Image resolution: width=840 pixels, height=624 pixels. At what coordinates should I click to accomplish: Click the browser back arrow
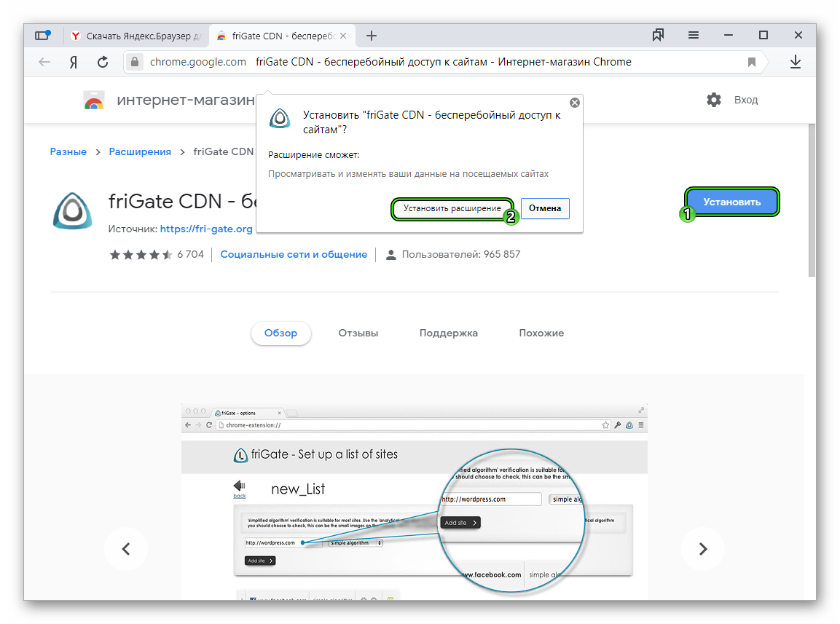44,62
